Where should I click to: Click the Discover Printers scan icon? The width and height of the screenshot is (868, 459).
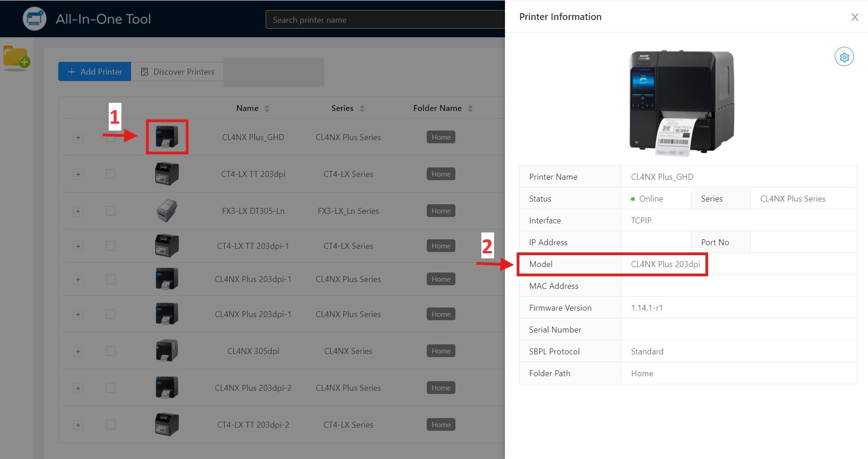click(x=145, y=71)
